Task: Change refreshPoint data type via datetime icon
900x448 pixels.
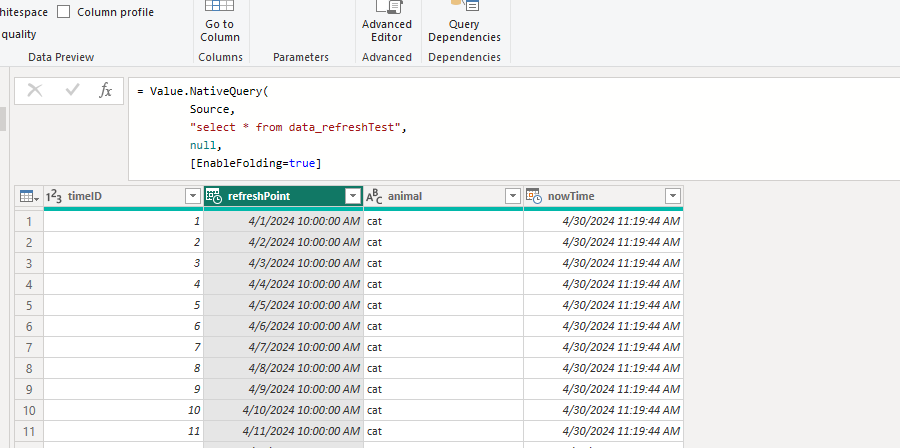Action: pyautogui.click(x=214, y=197)
